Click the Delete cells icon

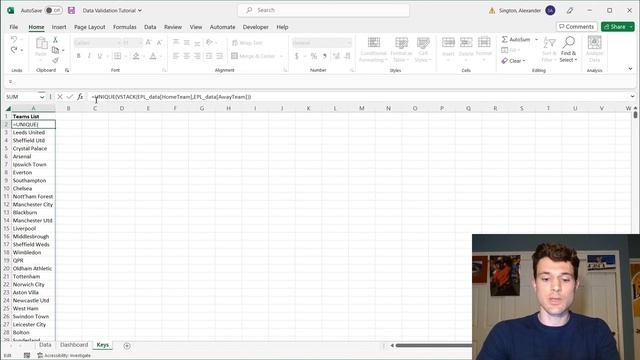[466, 43]
